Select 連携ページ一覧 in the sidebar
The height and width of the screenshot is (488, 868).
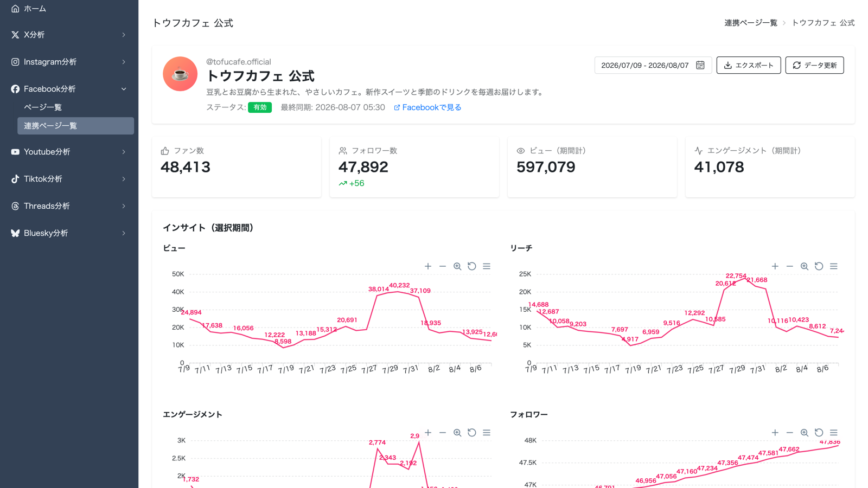click(x=75, y=126)
